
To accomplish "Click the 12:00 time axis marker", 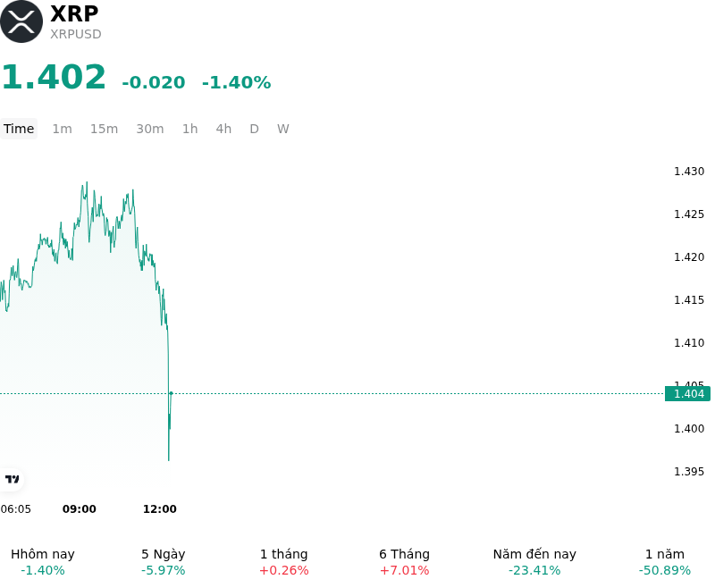I will tap(160, 508).
